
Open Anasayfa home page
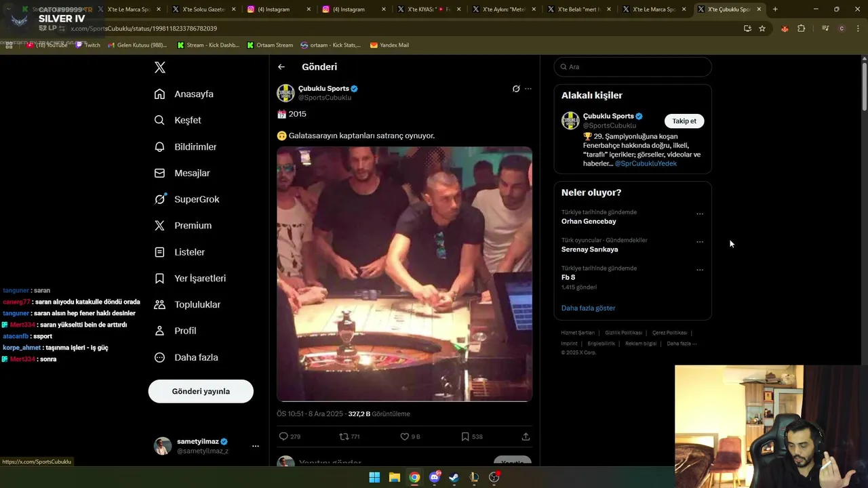pyautogui.click(x=184, y=94)
